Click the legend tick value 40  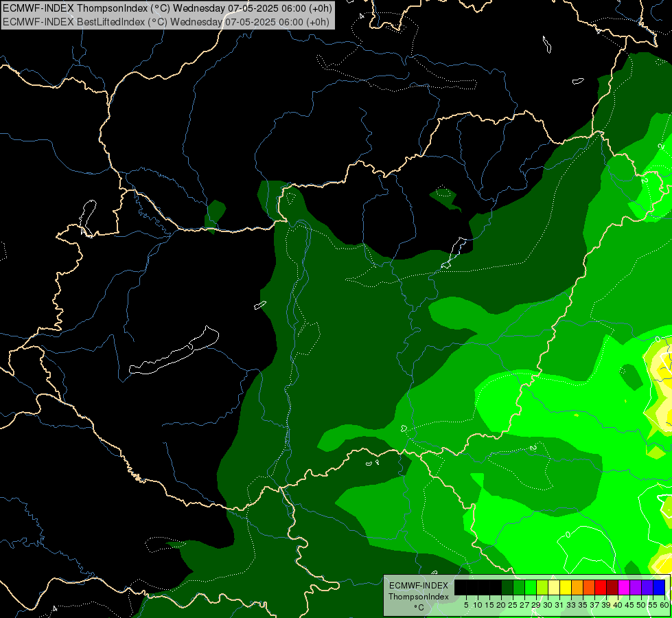click(618, 605)
